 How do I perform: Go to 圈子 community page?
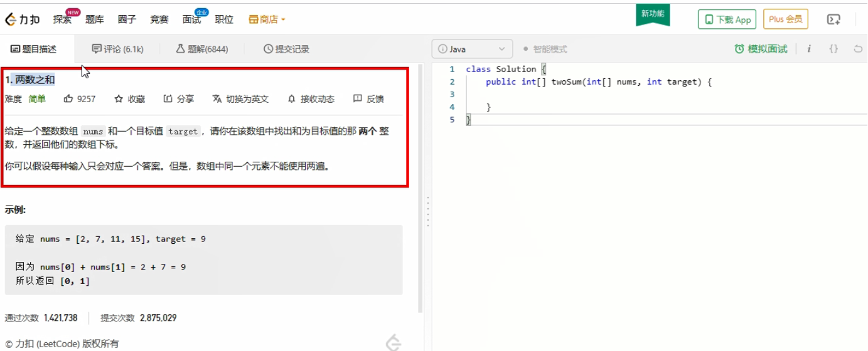[127, 19]
